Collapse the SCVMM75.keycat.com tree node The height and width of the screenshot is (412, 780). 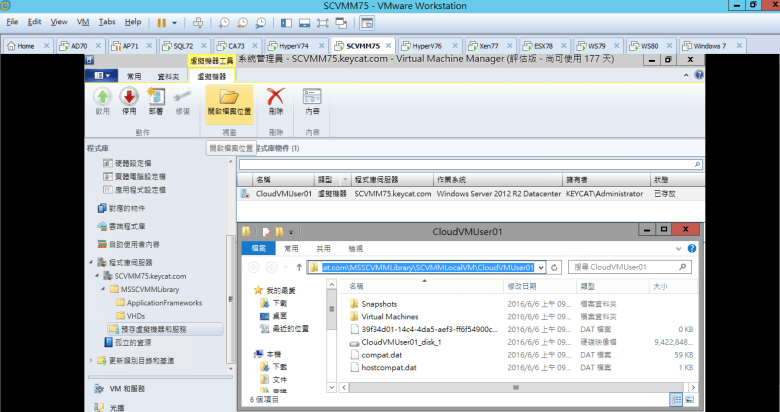click(x=97, y=275)
